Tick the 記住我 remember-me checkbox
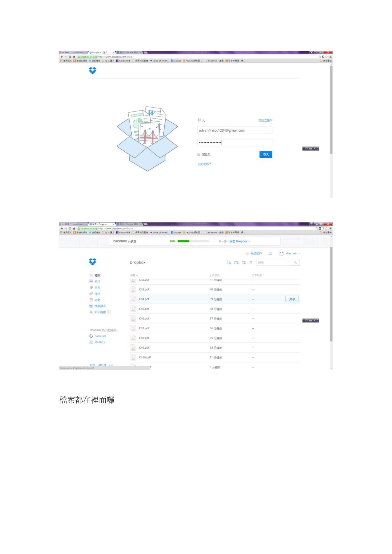The width and height of the screenshot is (392, 554). (x=199, y=154)
